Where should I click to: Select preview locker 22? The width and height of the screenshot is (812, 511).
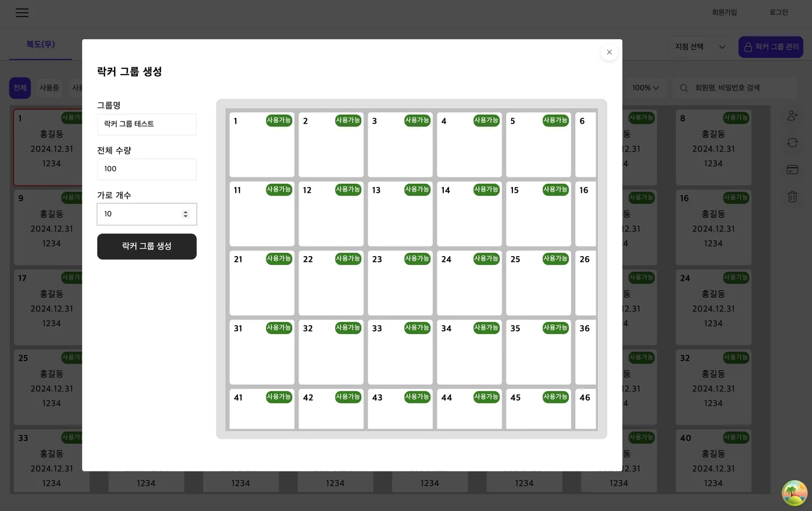click(331, 283)
